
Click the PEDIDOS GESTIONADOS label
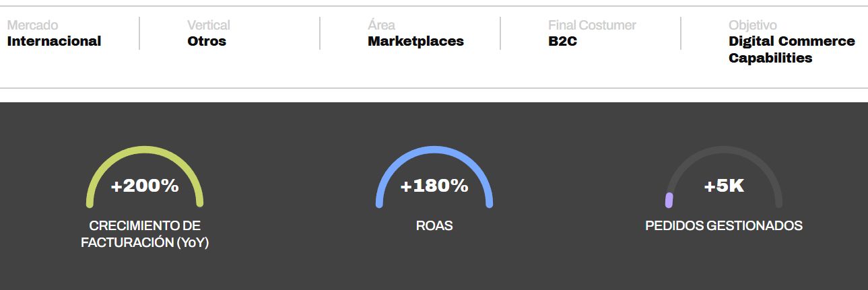(724, 225)
